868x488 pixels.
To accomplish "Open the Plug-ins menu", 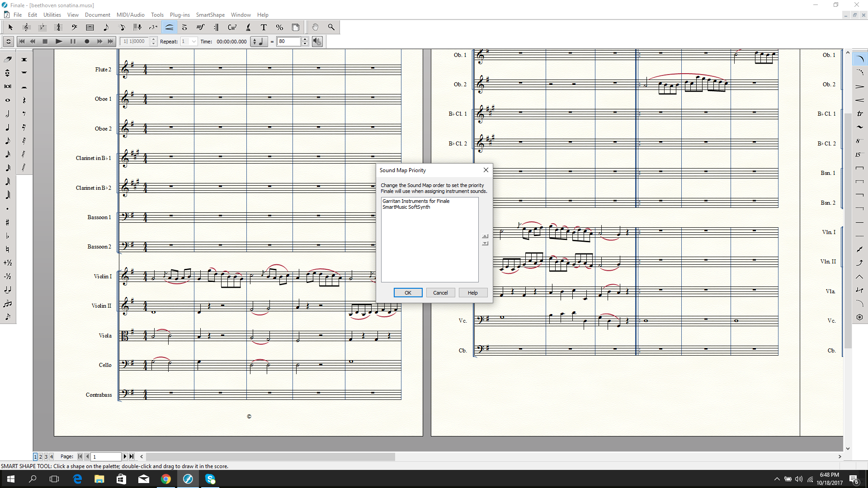I will [179, 15].
